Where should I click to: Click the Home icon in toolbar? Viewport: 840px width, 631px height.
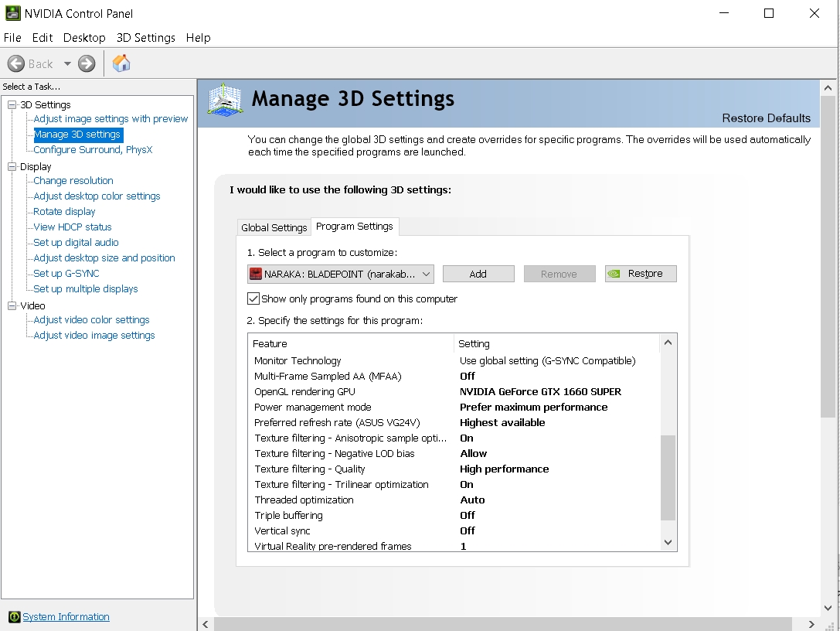click(x=121, y=63)
